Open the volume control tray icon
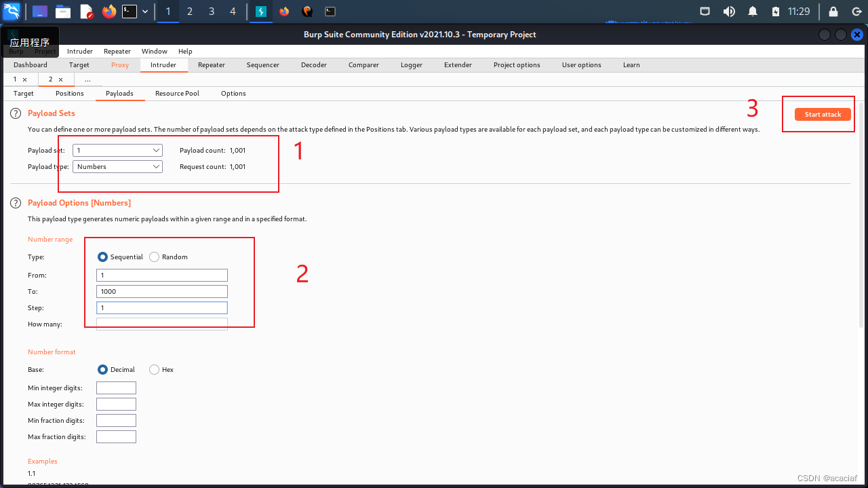Screen dimensions: 868x488 (729, 12)
